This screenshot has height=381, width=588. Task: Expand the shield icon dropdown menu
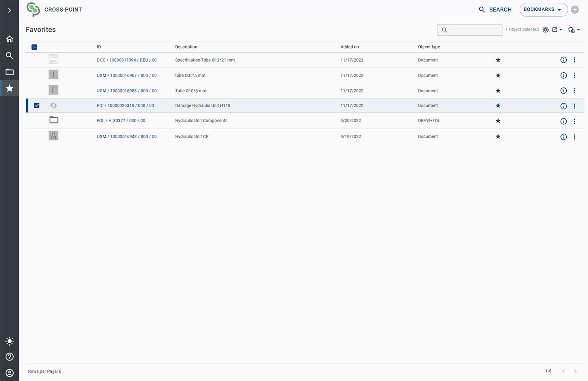click(574, 30)
